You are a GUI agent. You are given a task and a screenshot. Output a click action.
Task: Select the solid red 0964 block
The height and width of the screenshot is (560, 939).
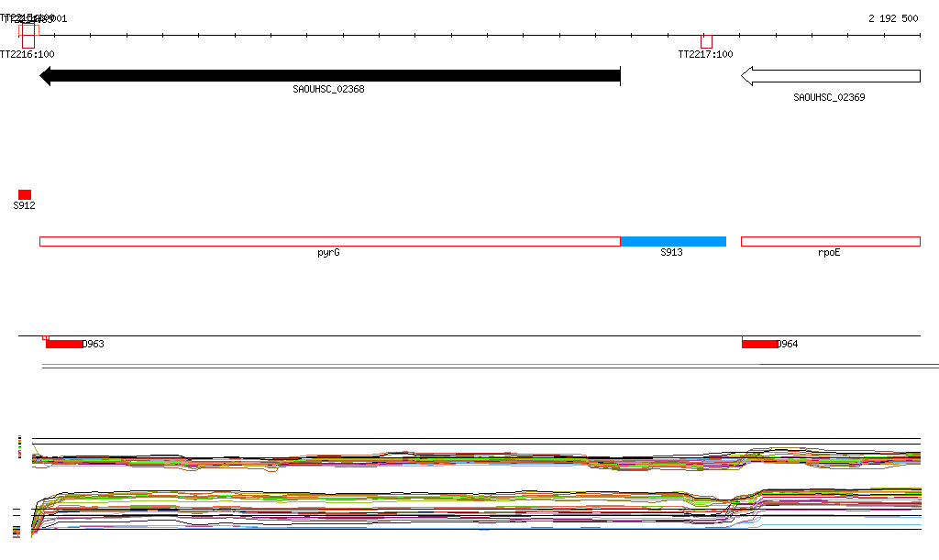pos(760,344)
